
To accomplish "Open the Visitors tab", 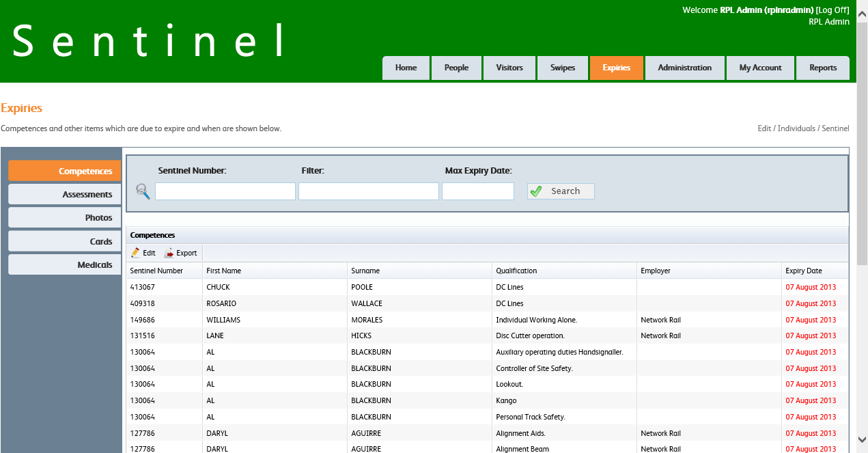I will pyautogui.click(x=509, y=68).
